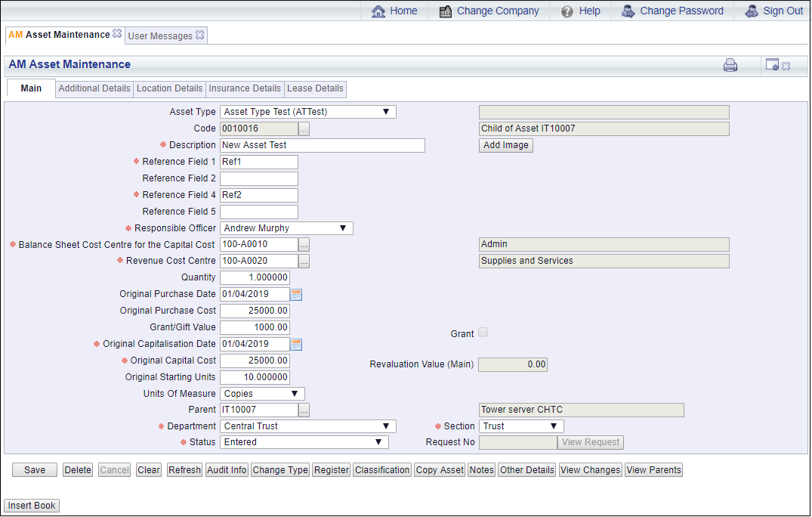812x517 pixels.
Task: Click View Parents button
Action: (x=653, y=470)
